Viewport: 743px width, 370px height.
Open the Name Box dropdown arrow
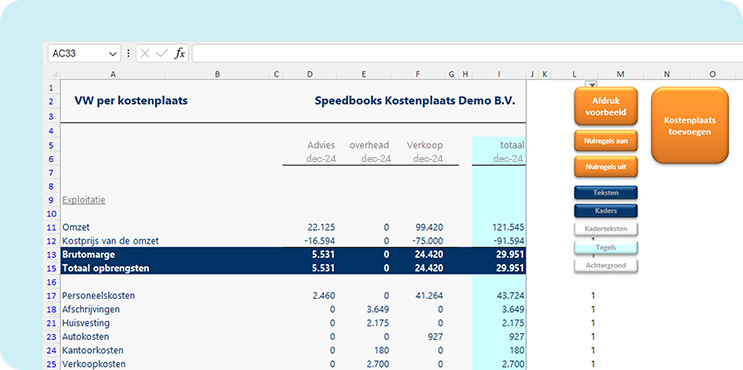(x=113, y=54)
